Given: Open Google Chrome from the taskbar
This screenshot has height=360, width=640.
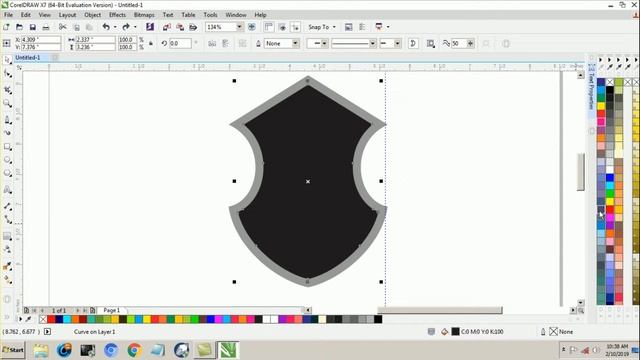Looking at the screenshot, I should tap(134, 350).
